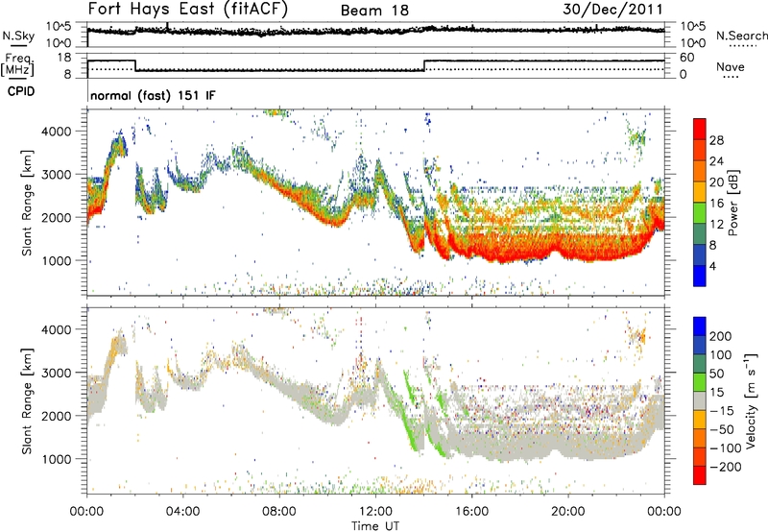Click the 'CPID' label
This screenshot has width=768, height=532.
(20, 91)
